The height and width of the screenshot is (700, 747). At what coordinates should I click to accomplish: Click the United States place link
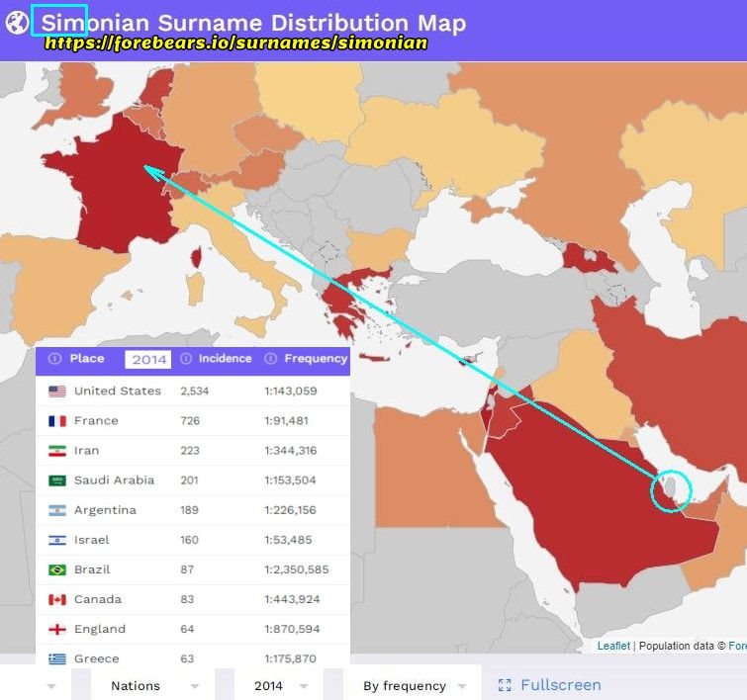point(118,391)
